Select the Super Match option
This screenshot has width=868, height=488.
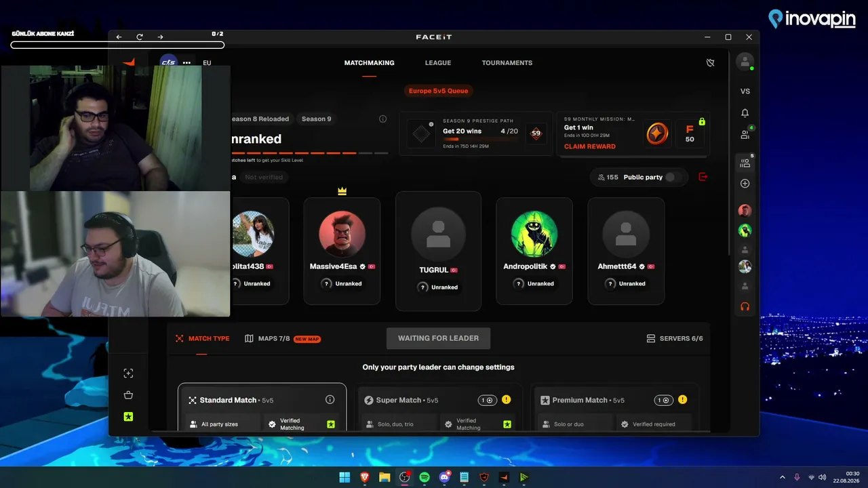tap(438, 407)
